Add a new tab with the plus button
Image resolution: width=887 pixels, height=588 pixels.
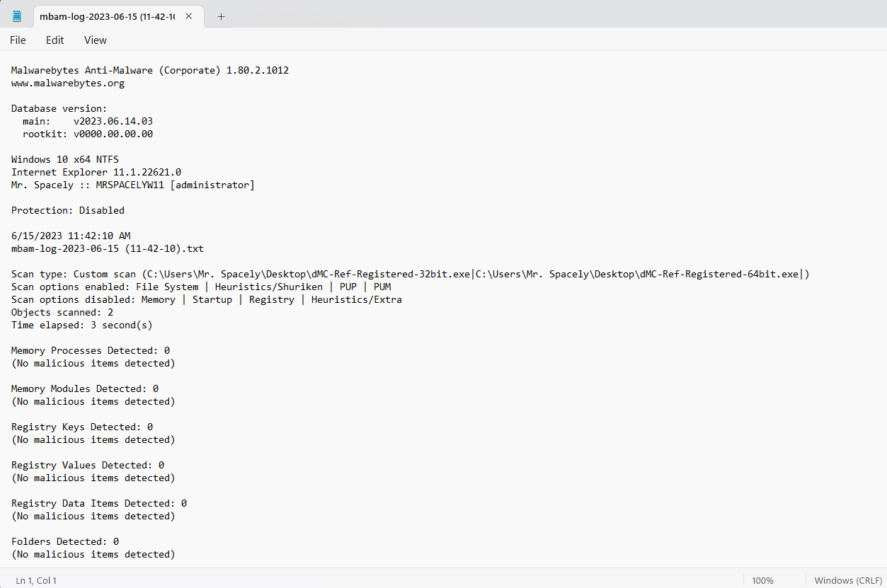click(221, 16)
